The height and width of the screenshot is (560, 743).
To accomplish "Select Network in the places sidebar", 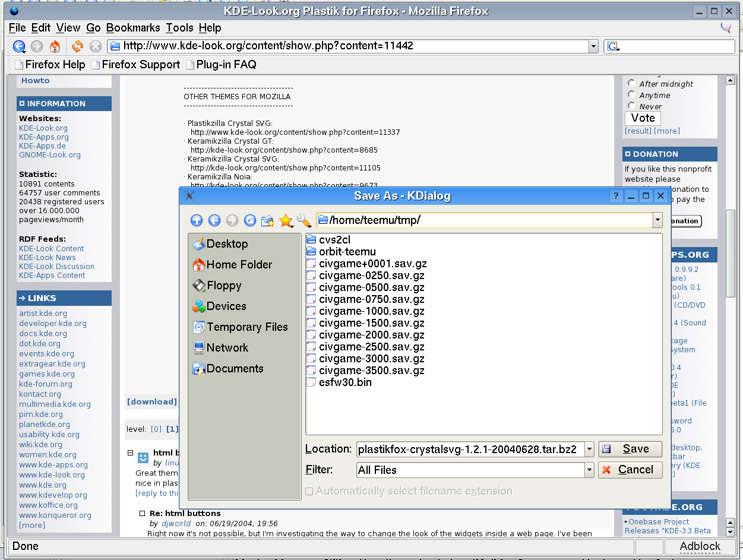I will click(x=220, y=347).
